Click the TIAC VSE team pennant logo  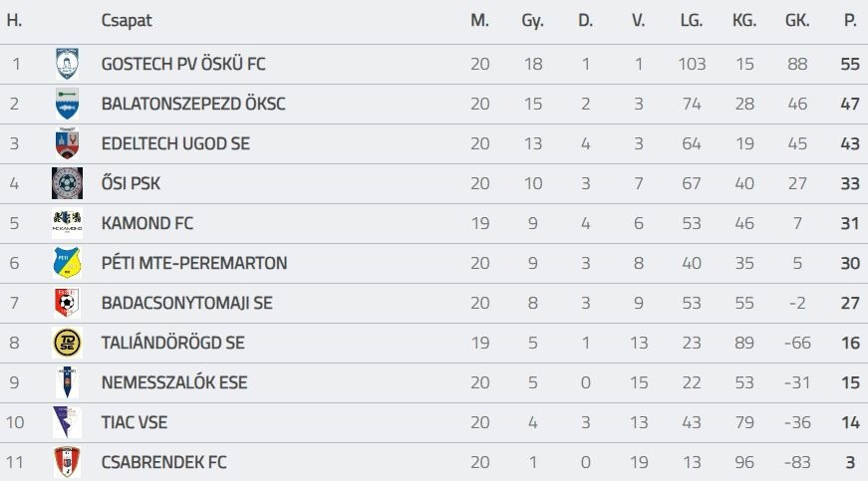67,423
